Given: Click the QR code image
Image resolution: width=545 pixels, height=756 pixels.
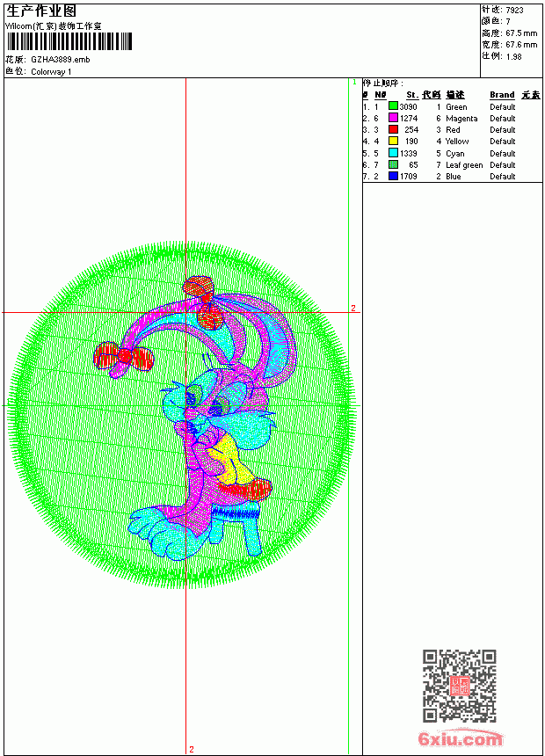Looking at the screenshot, I should [459, 686].
